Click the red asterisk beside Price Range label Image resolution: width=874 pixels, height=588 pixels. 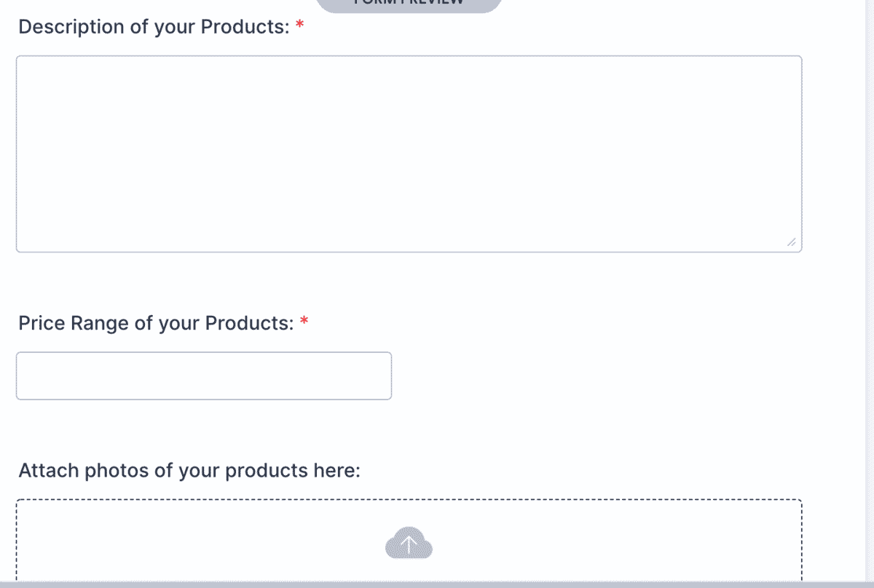[304, 322]
